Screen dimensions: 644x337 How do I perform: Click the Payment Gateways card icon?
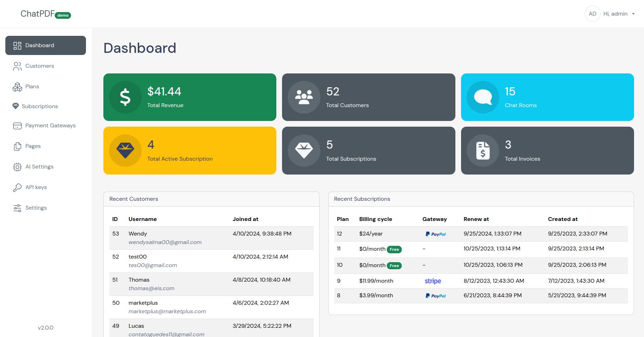17,126
